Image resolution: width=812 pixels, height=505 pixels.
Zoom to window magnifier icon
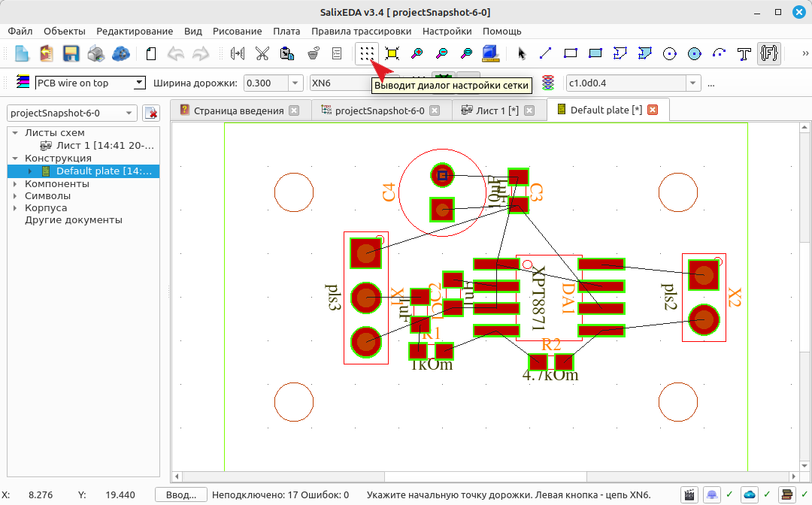click(x=467, y=53)
